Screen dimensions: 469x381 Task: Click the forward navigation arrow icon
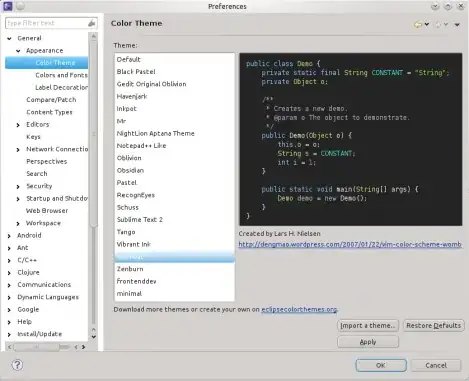pyautogui.click(x=438, y=24)
